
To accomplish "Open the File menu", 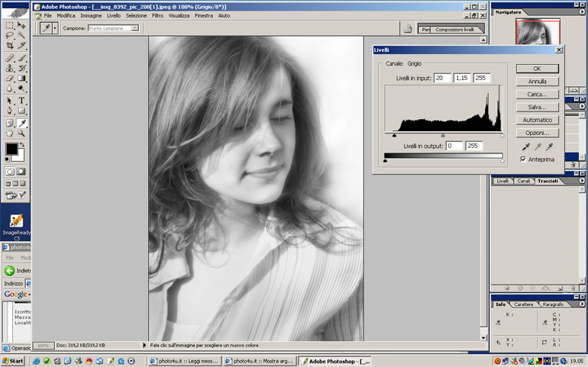I will pyautogui.click(x=48, y=16).
